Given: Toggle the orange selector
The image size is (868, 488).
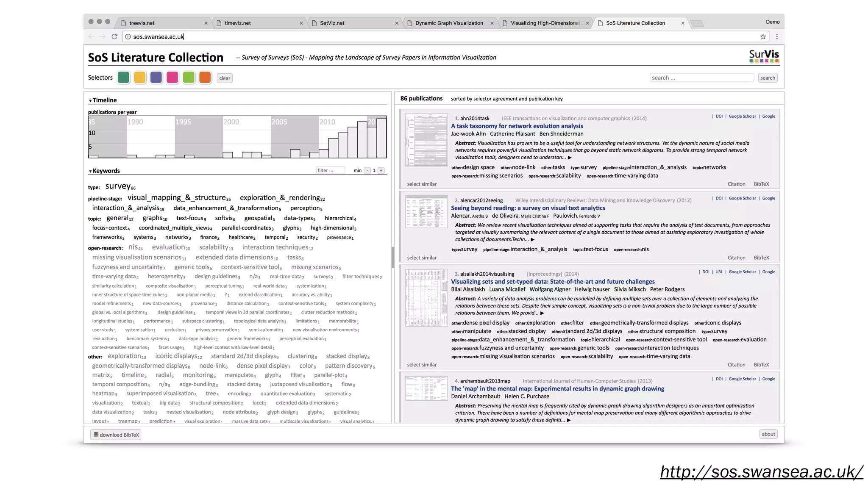Looking at the screenshot, I should pyautogui.click(x=205, y=78).
